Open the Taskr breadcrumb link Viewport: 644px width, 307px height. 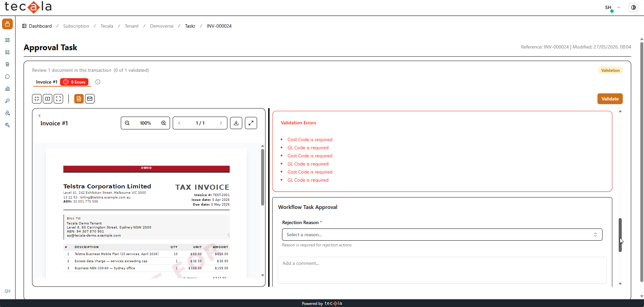point(190,26)
